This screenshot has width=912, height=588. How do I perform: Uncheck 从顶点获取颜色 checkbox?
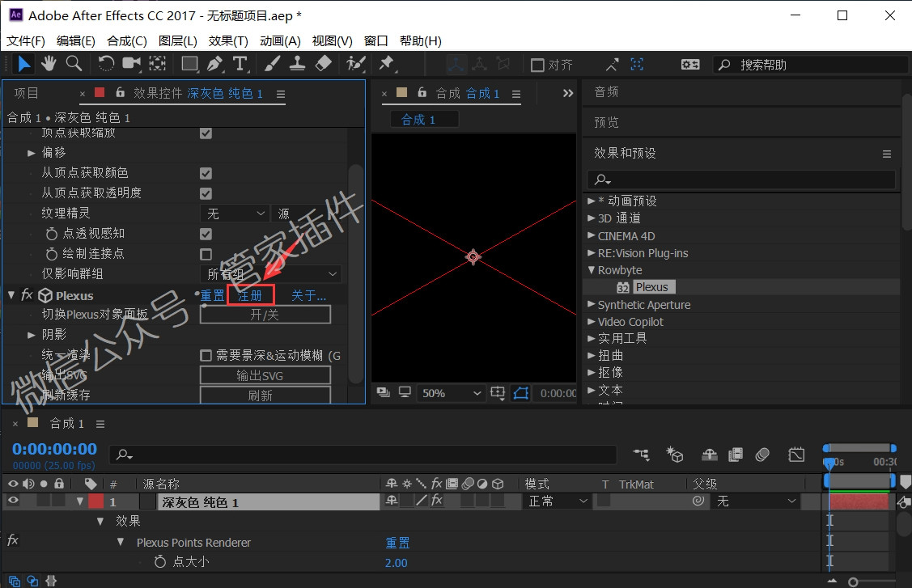206,173
